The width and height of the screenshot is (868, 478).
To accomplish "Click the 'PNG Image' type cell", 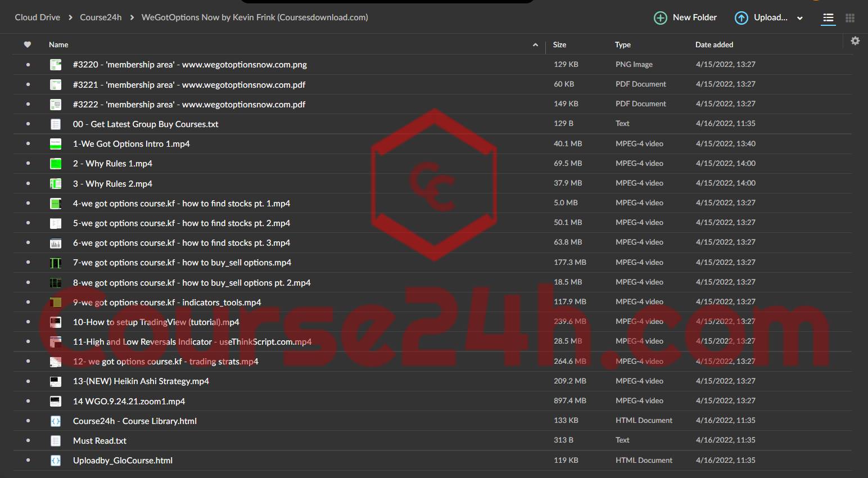I will coord(634,64).
